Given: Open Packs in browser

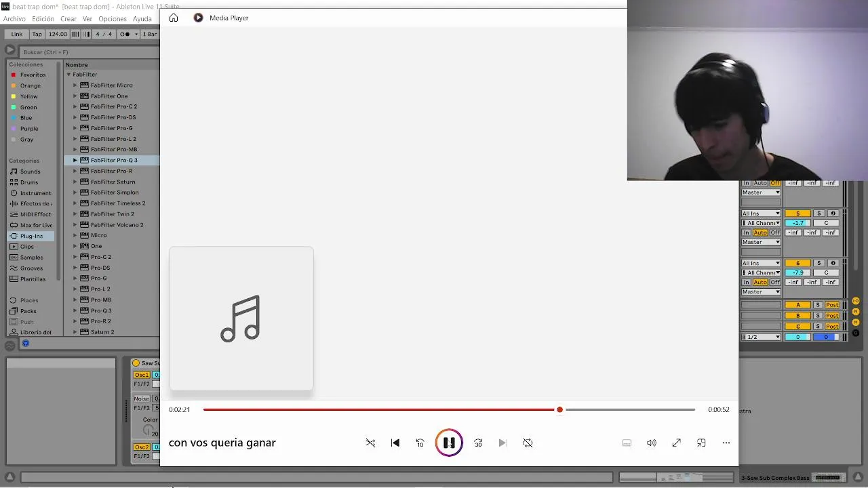Looking at the screenshot, I should coord(28,311).
